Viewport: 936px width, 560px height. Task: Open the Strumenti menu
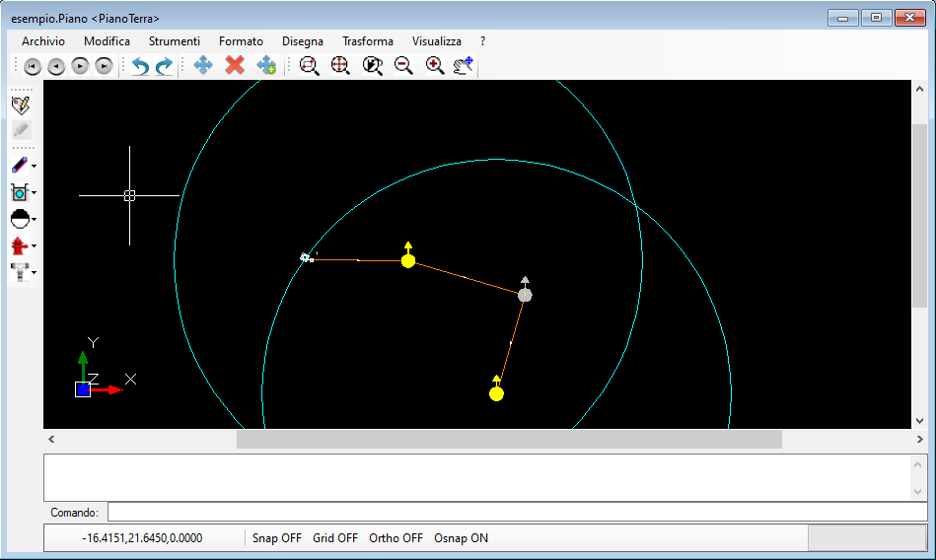point(175,41)
